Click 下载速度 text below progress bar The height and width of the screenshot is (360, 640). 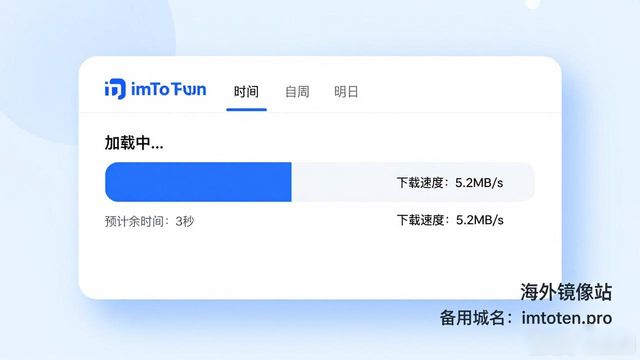coord(450,220)
